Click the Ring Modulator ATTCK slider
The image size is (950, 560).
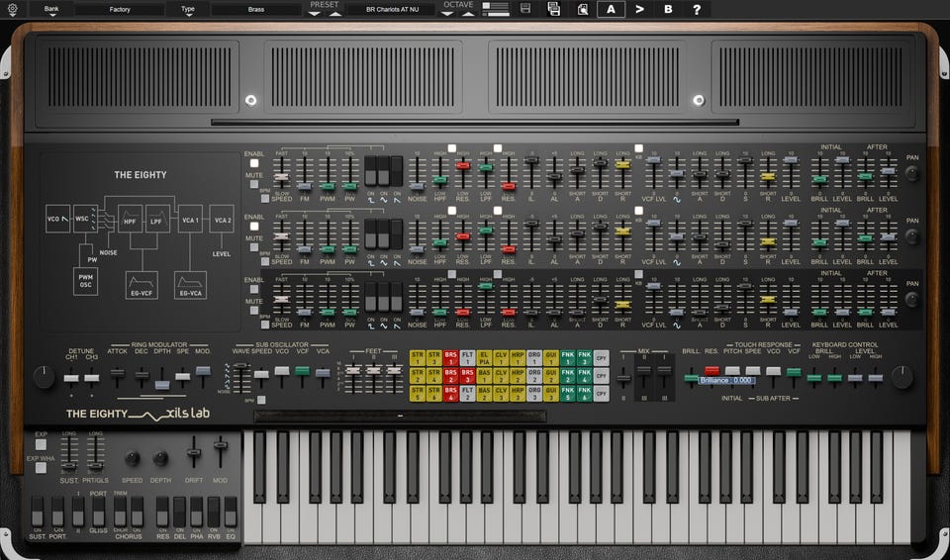[x=117, y=375]
